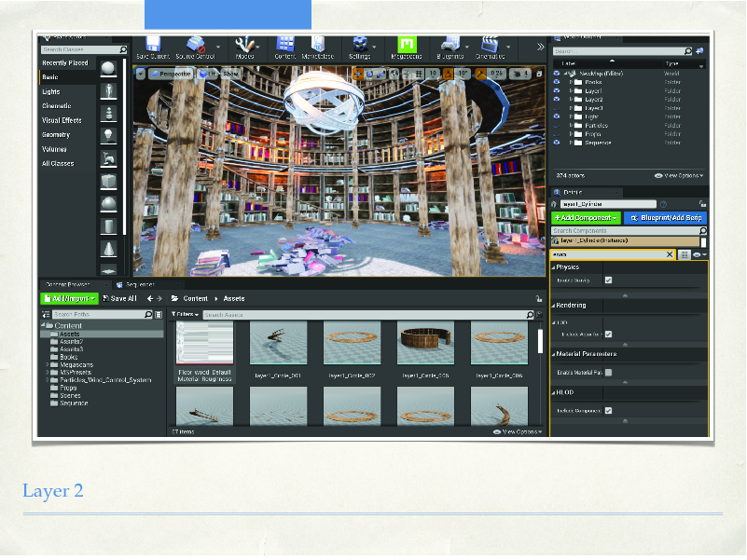This screenshot has width=747, height=560.
Task: Select the Lights category in Modes panel
Action: pos(51,91)
